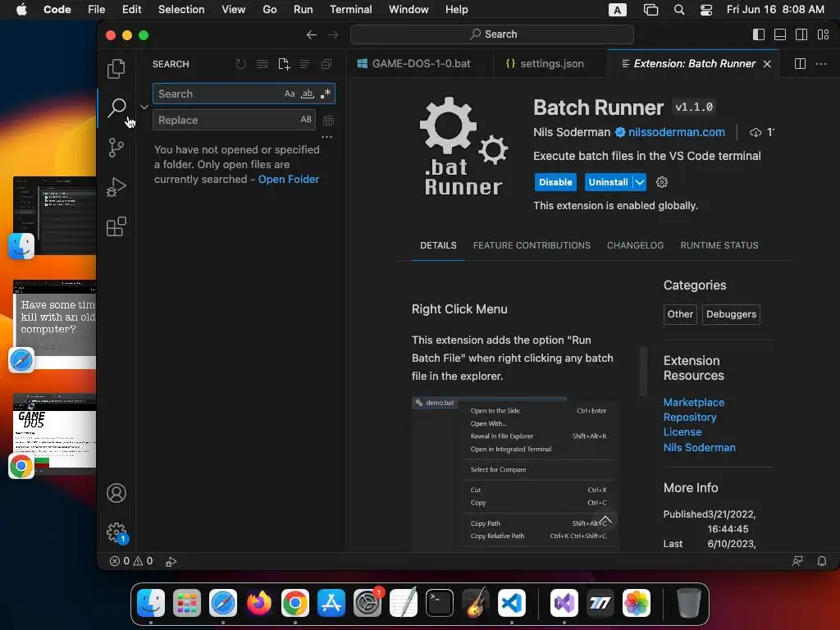Toggle primary side bar visibility
This screenshot has height=630, width=840.
point(759,34)
